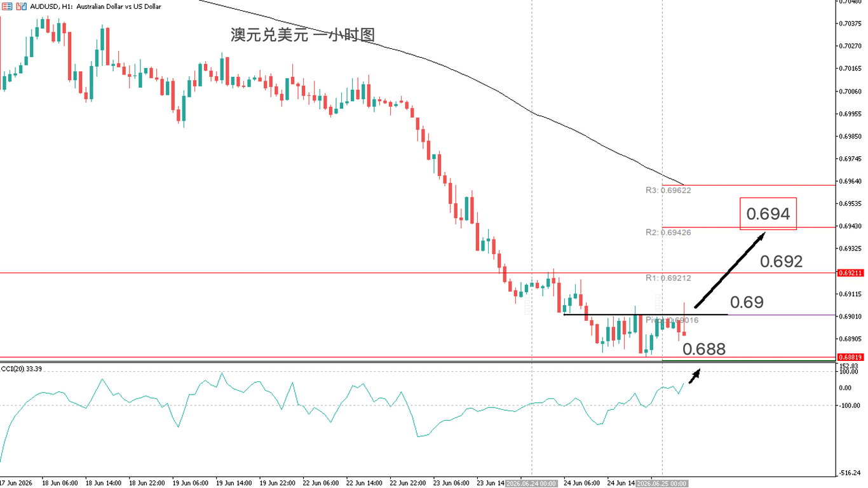Click the 2026.06.25 00:00 time marker
Screen dimensions: 868x488
click(x=662, y=484)
